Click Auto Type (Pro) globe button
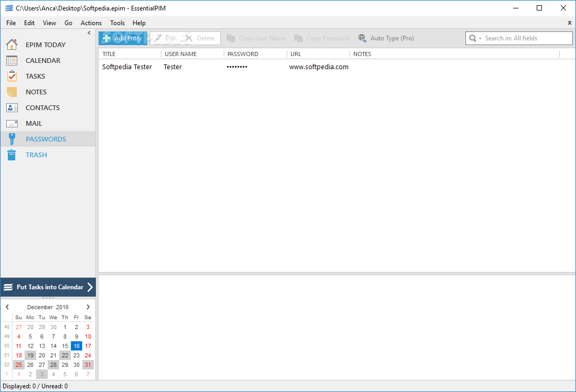Viewport: 576px width, 392px height. point(386,38)
